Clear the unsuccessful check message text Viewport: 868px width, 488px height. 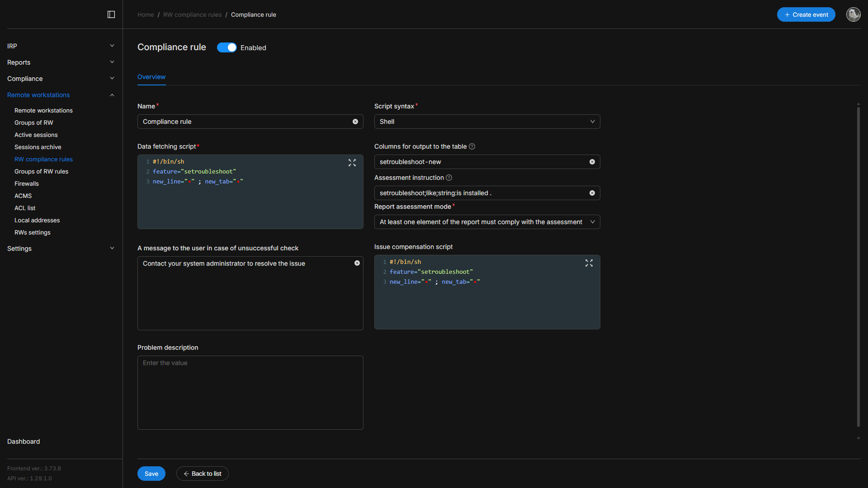coord(357,263)
